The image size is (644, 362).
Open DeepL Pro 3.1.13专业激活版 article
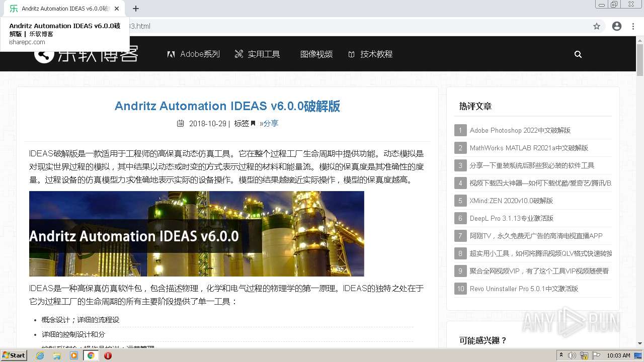[512, 218]
